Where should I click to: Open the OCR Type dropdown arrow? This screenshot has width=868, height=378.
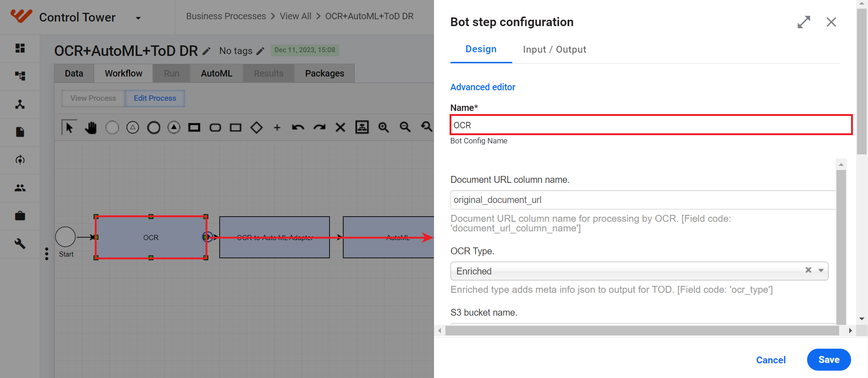(x=821, y=270)
